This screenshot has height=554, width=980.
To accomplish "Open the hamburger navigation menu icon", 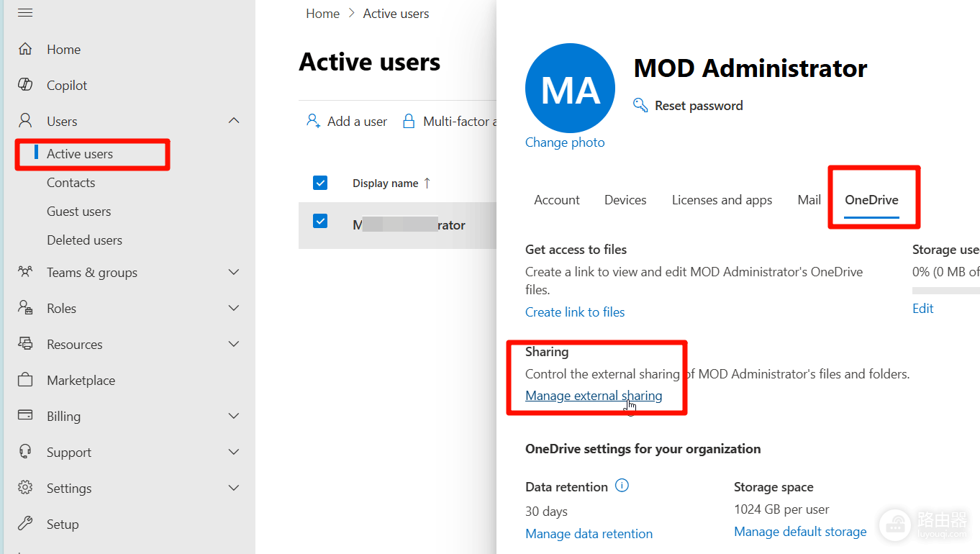I will coord(25,13).
